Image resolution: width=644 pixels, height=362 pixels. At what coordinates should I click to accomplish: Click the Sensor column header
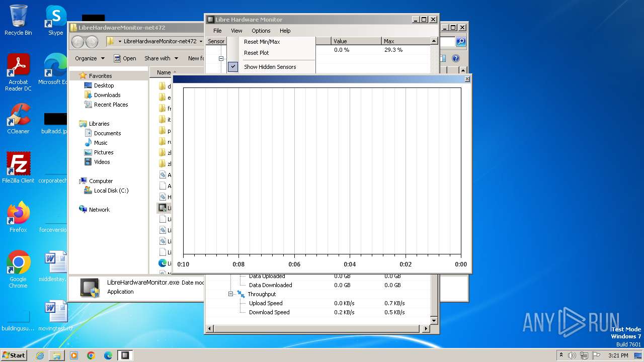(x=216, y=41)
